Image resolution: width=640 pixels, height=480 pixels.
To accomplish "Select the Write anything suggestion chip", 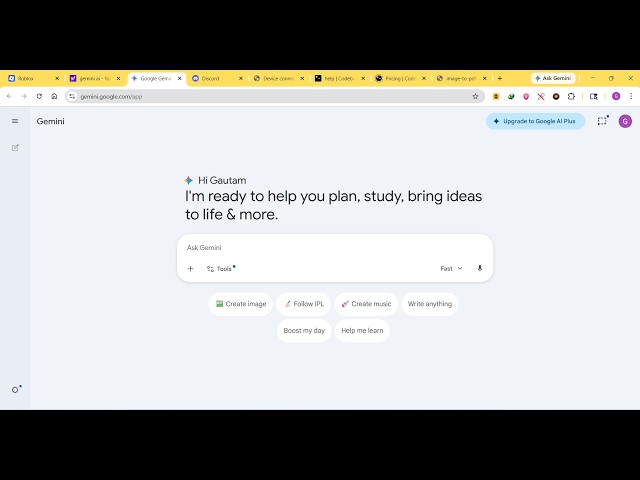I will point(430,304).
